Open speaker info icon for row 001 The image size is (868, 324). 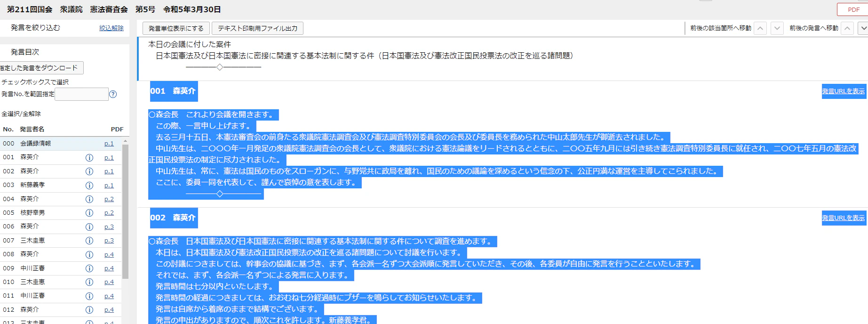point(89,158)
